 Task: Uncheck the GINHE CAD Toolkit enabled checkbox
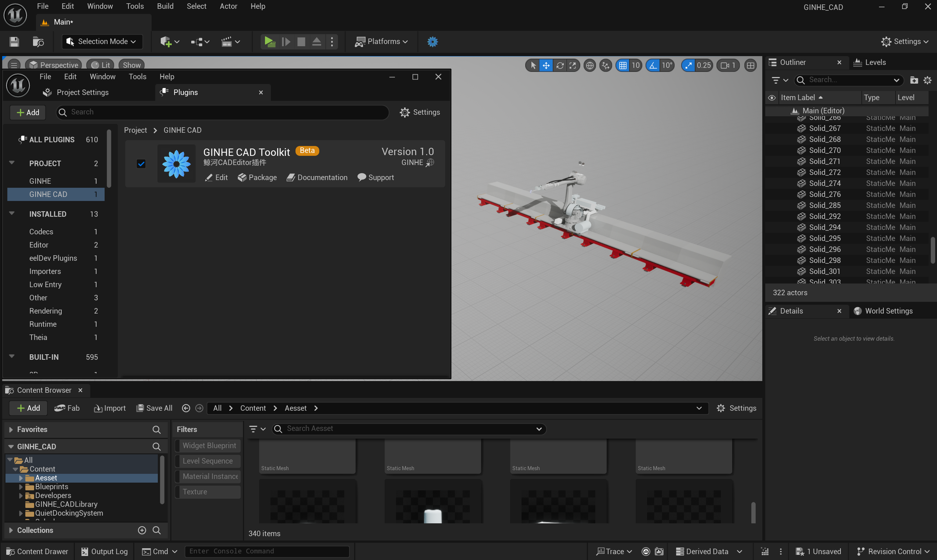[x=141, y=164]
